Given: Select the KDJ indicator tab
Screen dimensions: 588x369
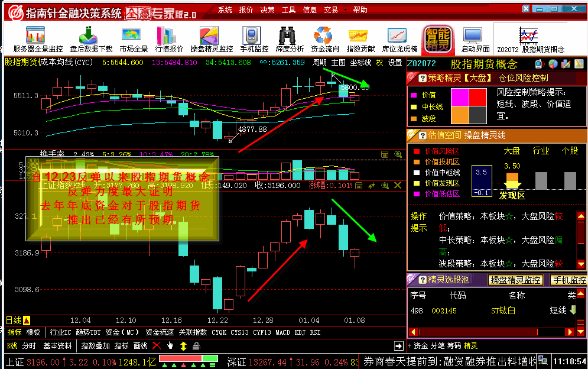Looking at the screenshot, I should (300, 332).
